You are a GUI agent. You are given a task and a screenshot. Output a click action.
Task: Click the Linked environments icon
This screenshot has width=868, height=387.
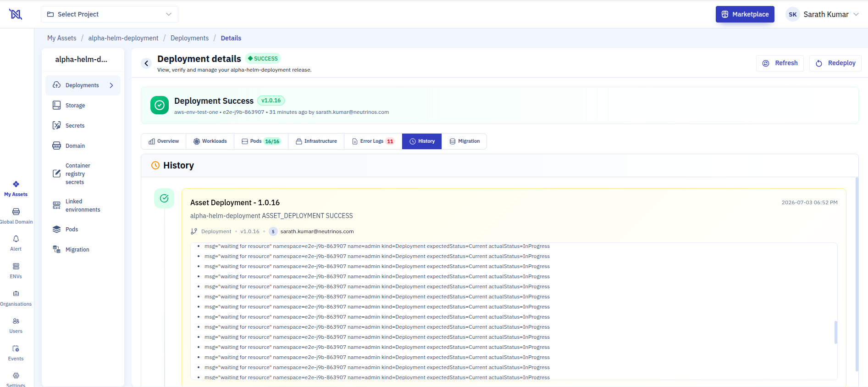56,205
